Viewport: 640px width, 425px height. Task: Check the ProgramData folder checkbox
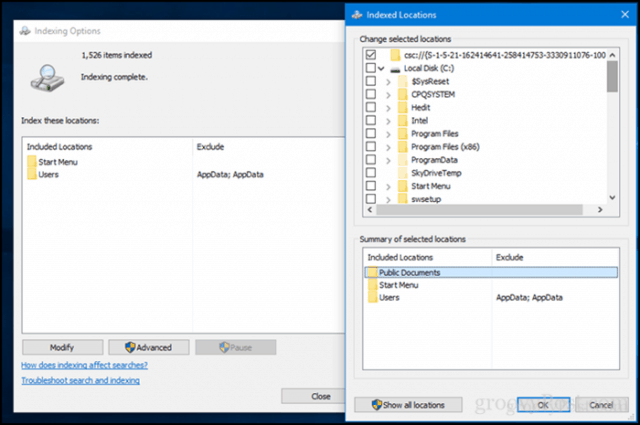pyautogui.click(x=371, y=159)
